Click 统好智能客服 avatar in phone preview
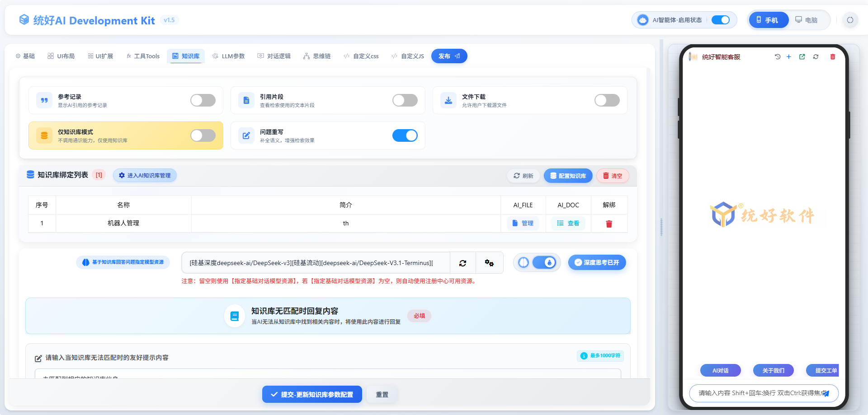Viewport: 868px width, 415px height. (693, 57)
